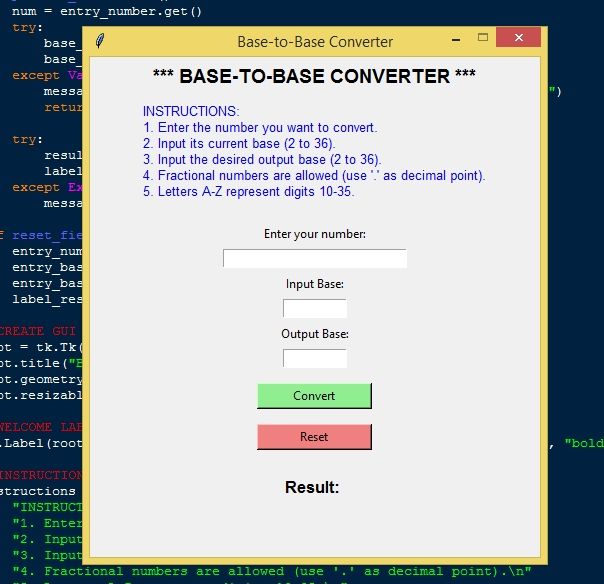
Task: Click the 'INSTRUCTIONS:' label text
Action: tap(191, 112)
